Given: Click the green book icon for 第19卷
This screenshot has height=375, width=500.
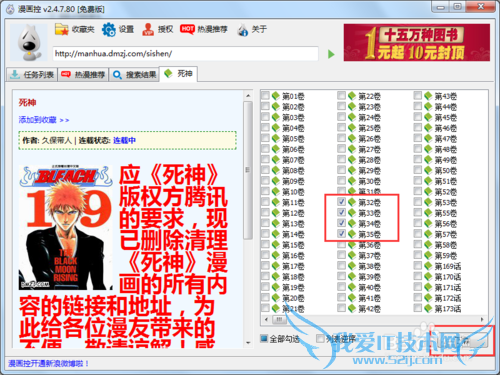Looking at the screenshot, I should click(x=276, y=287).
